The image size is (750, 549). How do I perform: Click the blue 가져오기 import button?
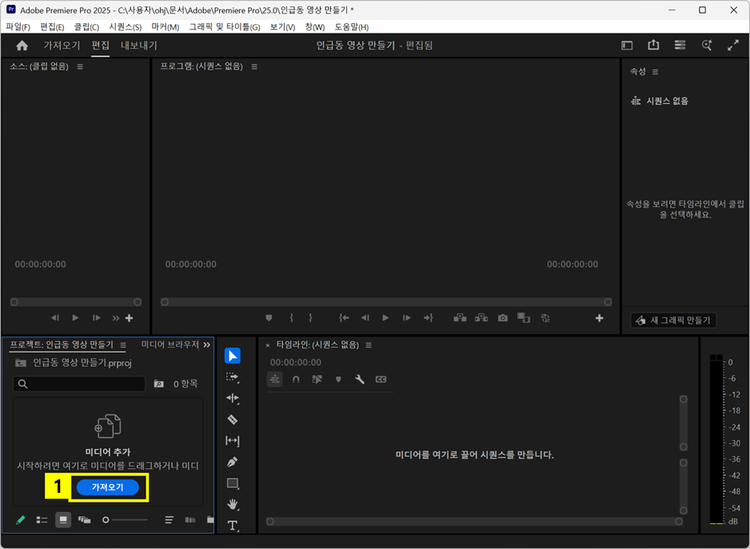[x=108, y=487]
